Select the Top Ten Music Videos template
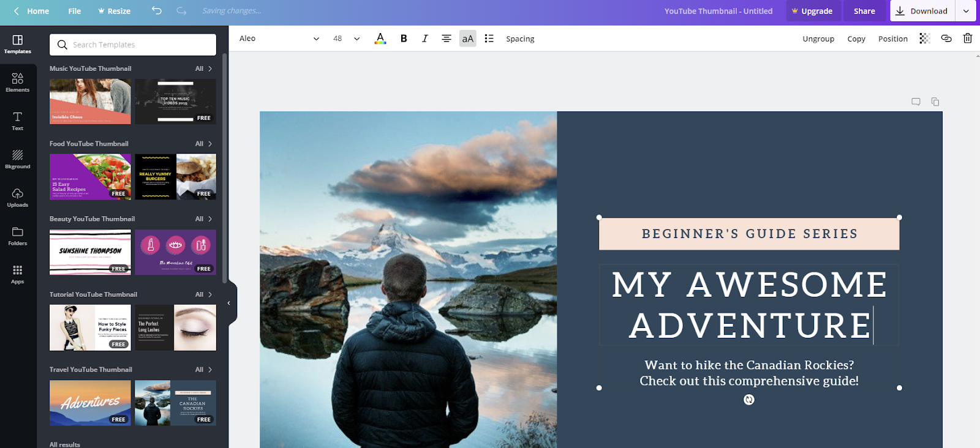 pyautogui.click(x=176, y=102)
